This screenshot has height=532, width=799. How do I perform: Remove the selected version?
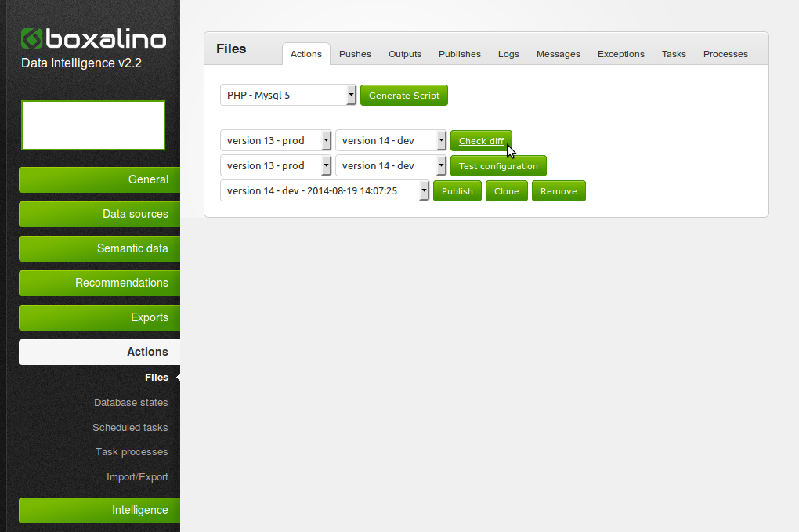[559, 191]
